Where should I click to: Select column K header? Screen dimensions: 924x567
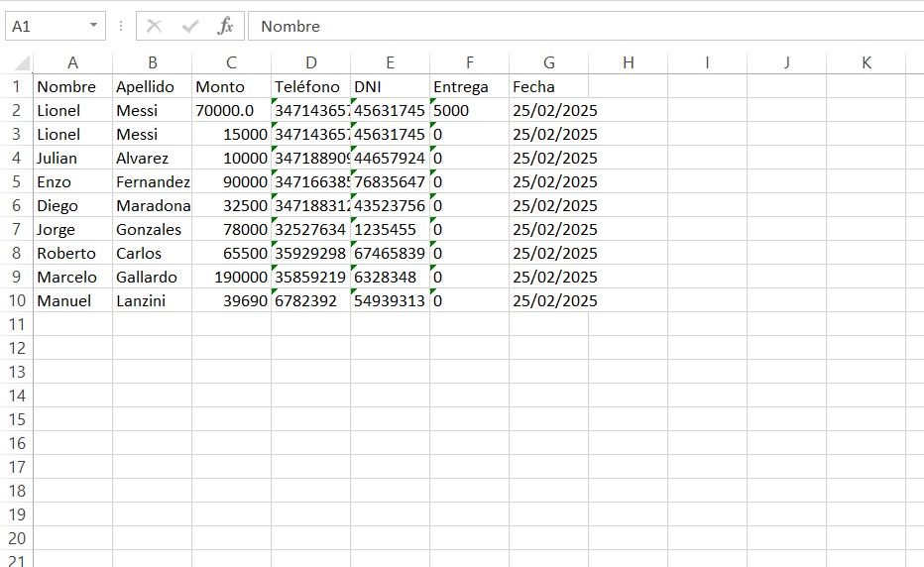point(866,62)
